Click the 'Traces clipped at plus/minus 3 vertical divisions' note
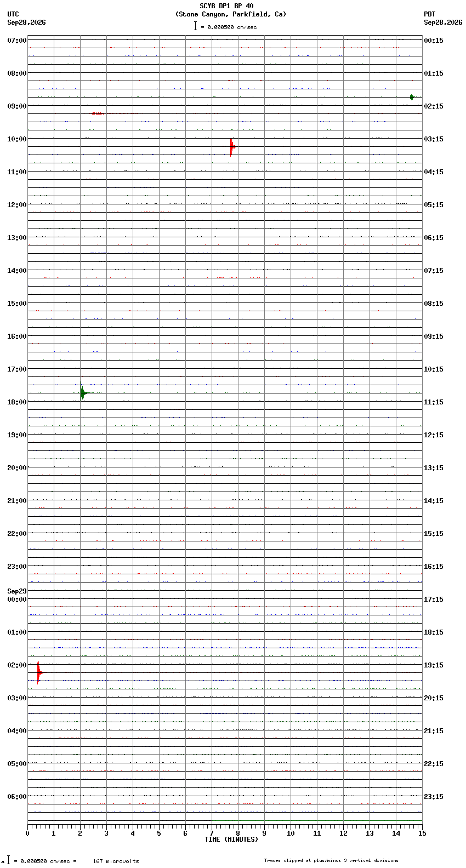Image resolution: width=466 pixels, height=868 pixels. (331, 860)
